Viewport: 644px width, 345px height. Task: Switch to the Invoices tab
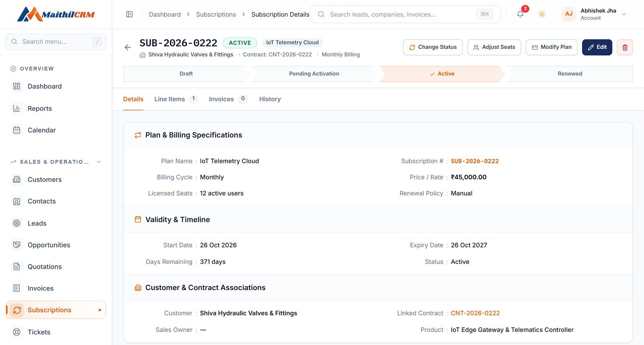click(x=228, y=99)
